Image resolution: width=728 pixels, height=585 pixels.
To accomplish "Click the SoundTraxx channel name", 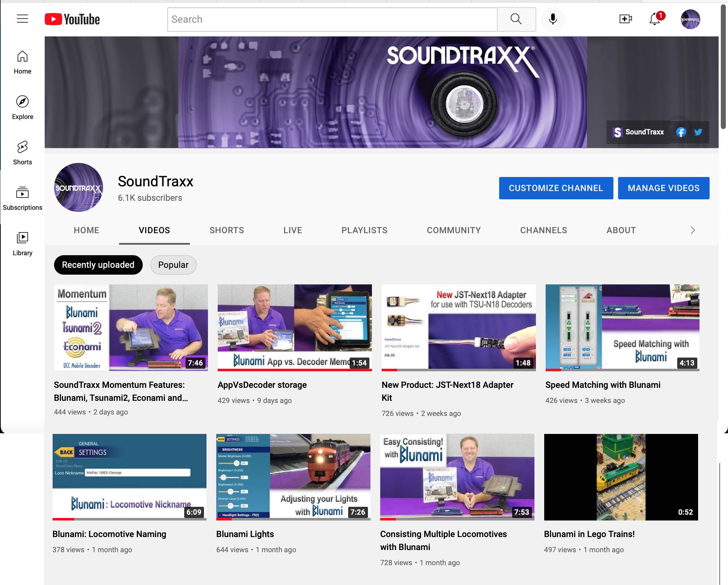I will click(x=156, y=181).
